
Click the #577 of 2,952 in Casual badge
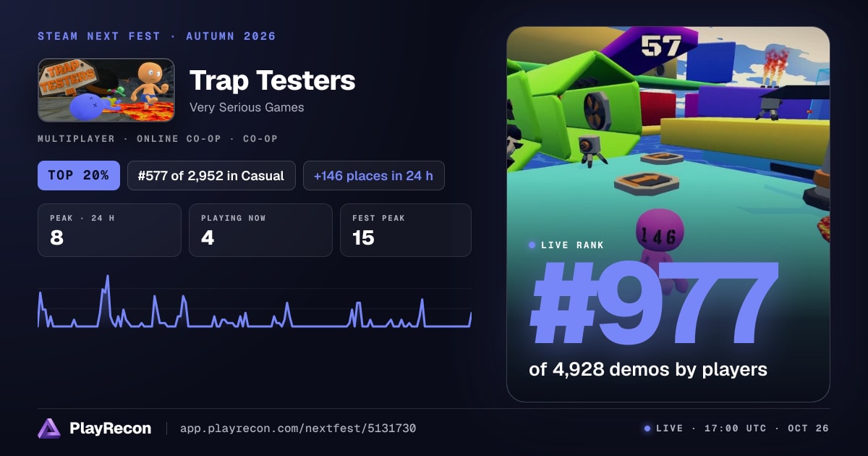click(x=211, y=175)
